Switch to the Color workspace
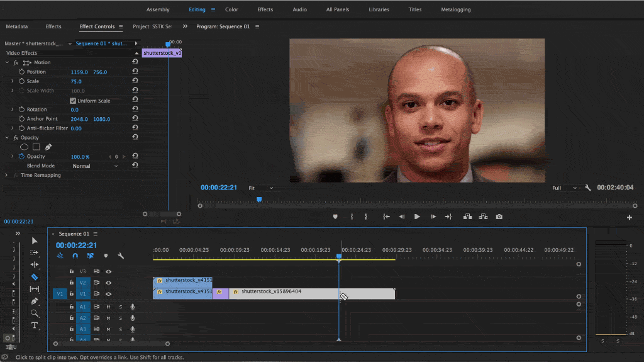Image resolution: width=644 pixels, height=362 pixels. tap(231, 9)
